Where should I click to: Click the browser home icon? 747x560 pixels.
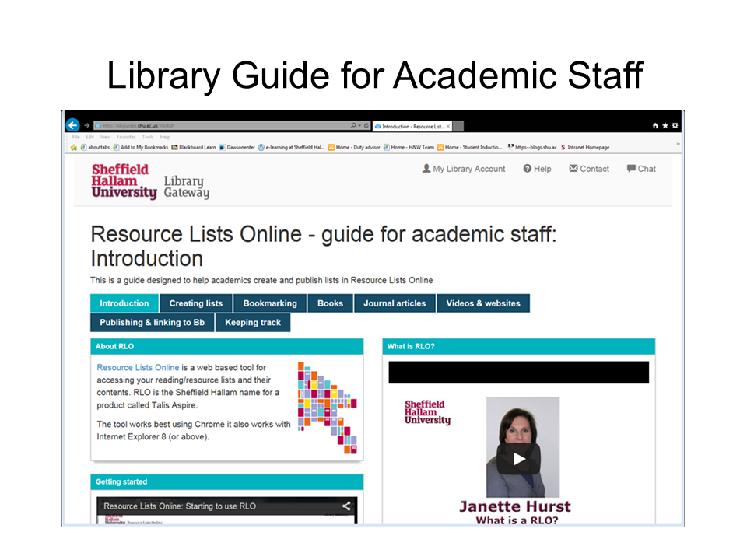tap(656, 125)
